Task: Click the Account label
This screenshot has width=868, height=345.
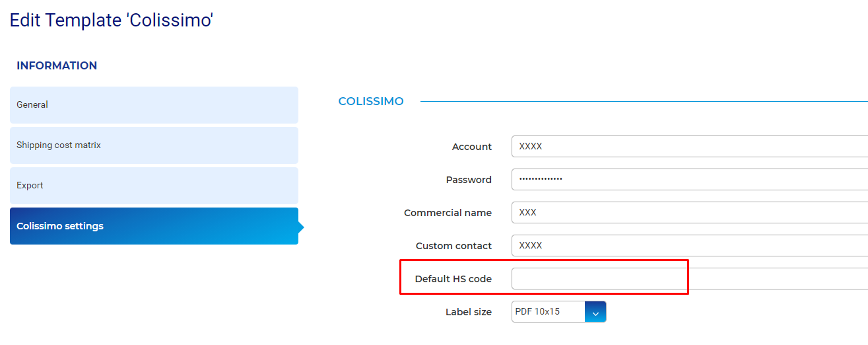Action: [472, 147]
